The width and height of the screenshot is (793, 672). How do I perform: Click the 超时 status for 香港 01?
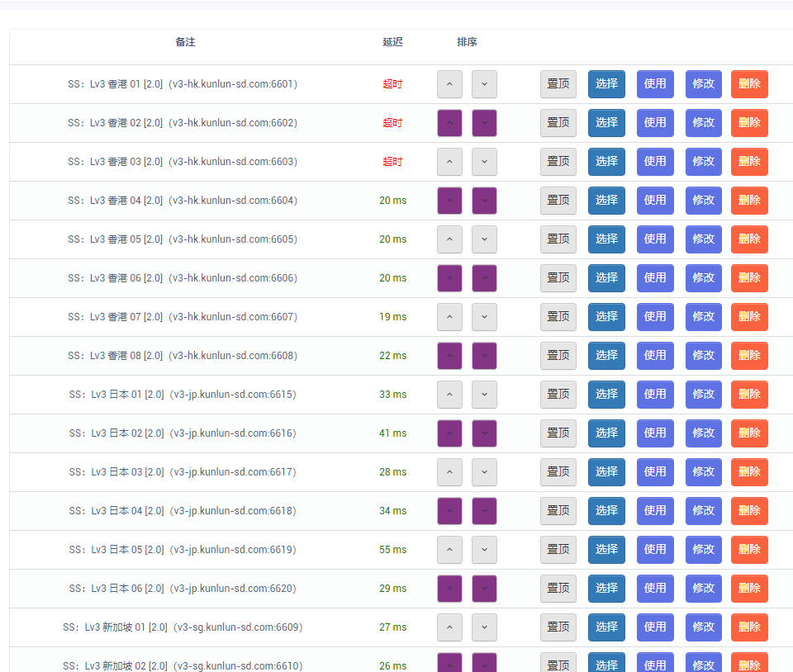coord(392,84)
